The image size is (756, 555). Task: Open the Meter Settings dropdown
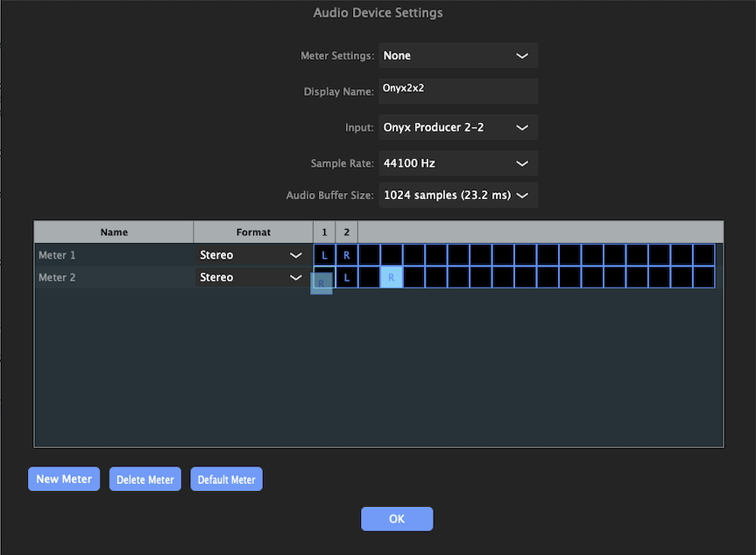458,55
